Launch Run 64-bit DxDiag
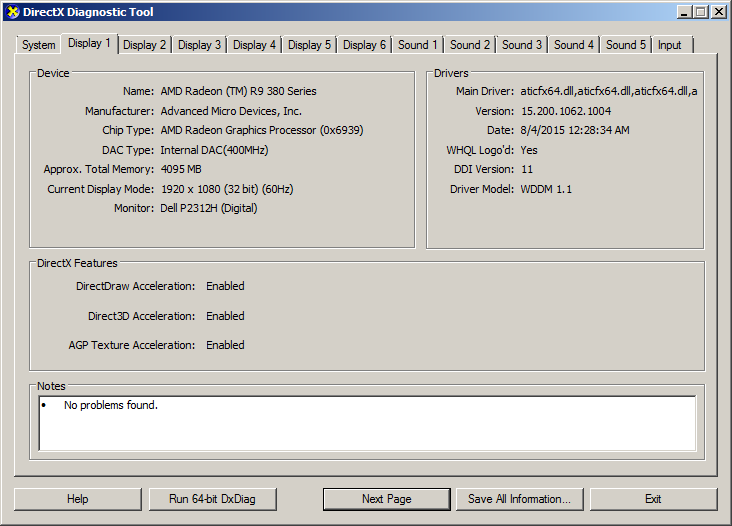This screenshot has height=526, width=732. pyautogui.click(x=212, y=499)
